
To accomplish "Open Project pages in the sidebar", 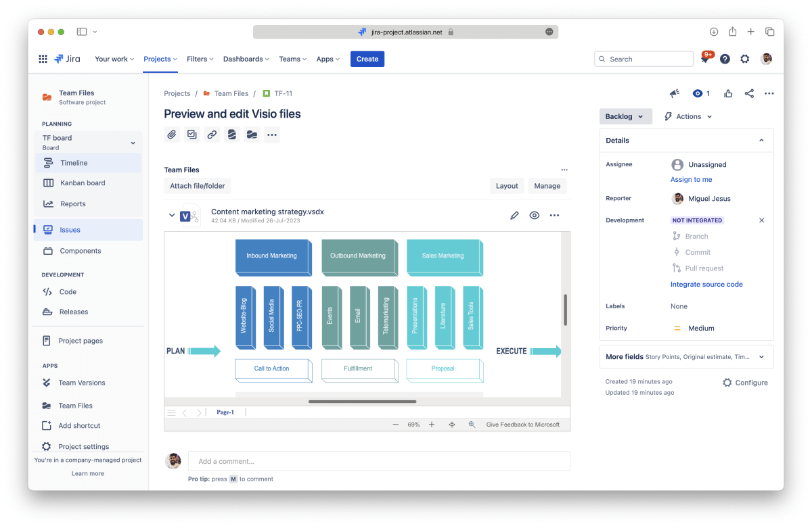I will click(x=89, y=341).
